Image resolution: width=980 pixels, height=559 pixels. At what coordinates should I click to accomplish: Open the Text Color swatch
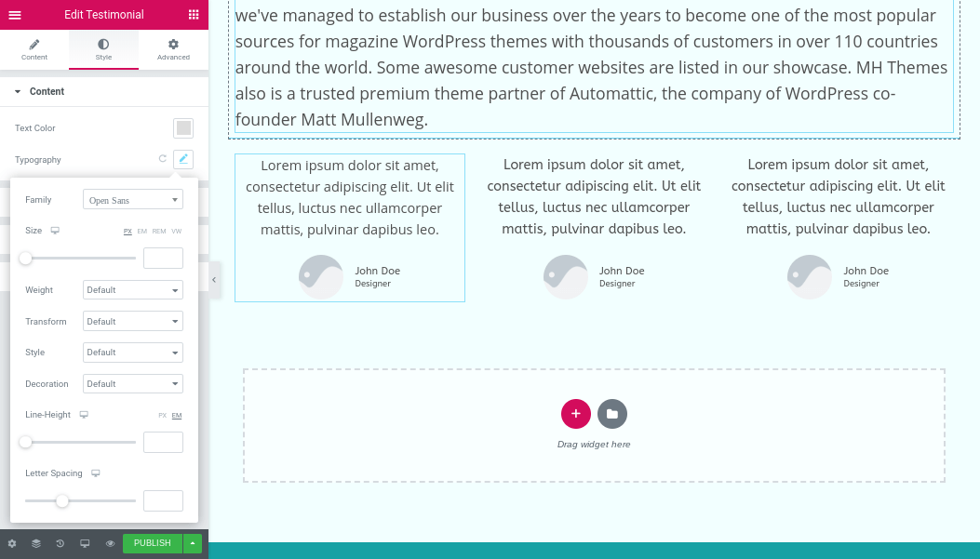pyautogui.click(x=183, y=128)
